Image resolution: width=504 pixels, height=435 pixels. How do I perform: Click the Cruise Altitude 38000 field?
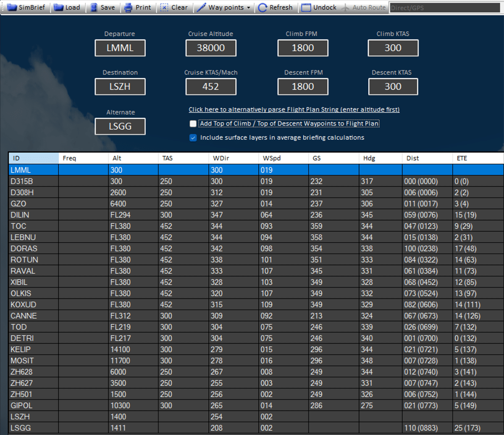point(211,48)
